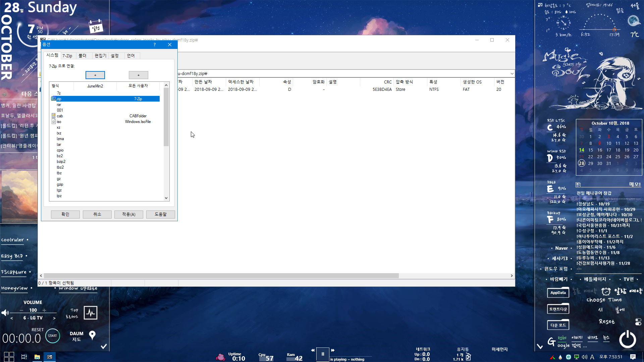Click the format list scrollbar up arrow

click(166, 85)
